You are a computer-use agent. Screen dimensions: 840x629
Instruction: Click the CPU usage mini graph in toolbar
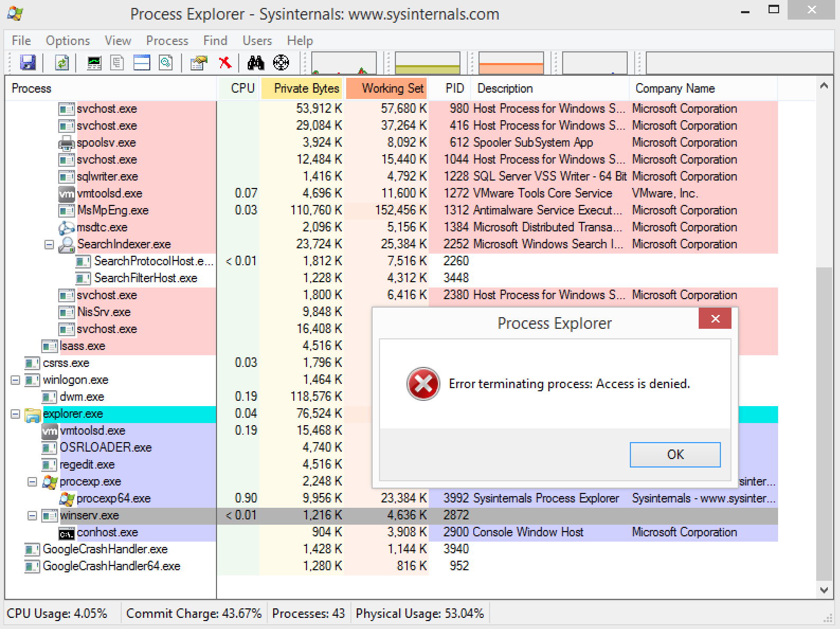click(344, 62)
